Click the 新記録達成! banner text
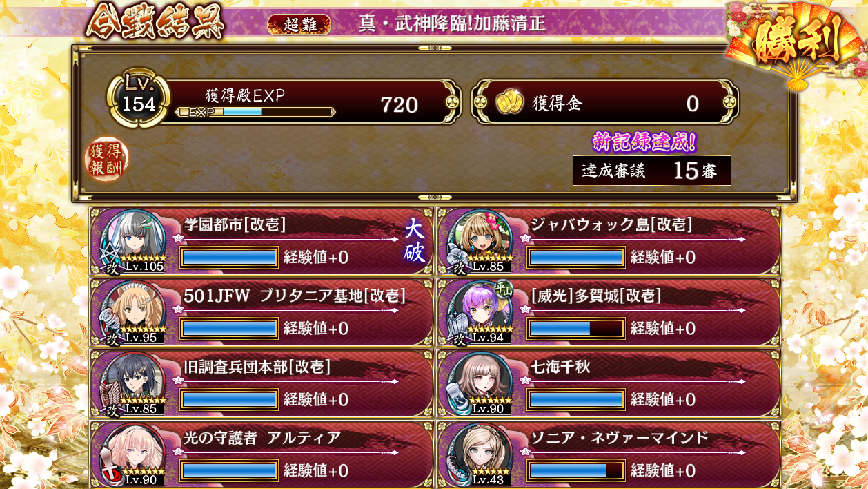This screenshot has width=868, height=489. click(644, 142)
